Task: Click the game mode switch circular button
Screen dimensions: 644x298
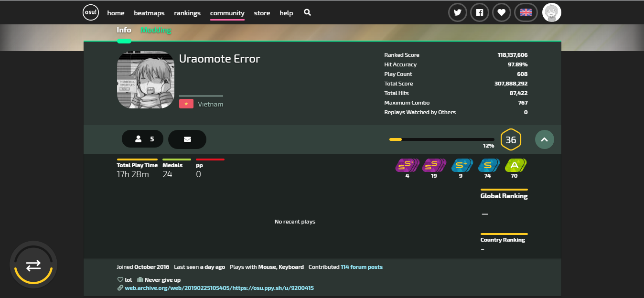Action: point(33,265)
